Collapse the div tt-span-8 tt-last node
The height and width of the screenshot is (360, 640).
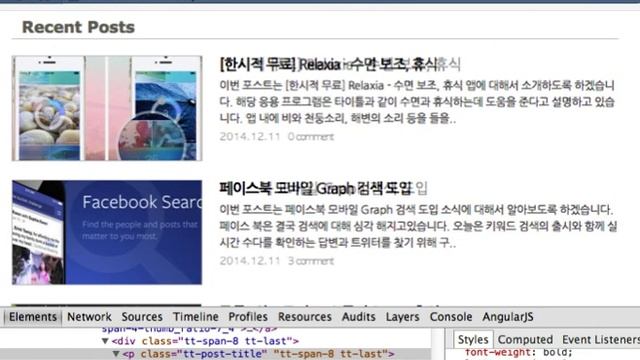pos(105,341)
